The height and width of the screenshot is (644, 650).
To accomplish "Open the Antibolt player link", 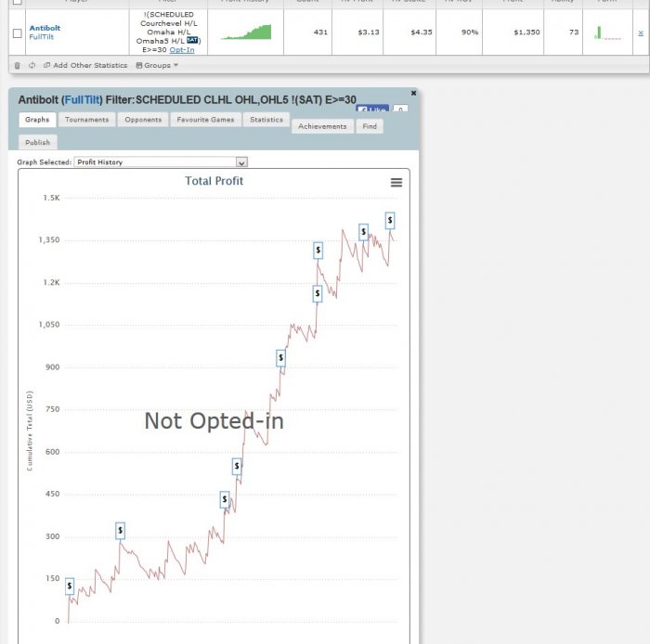I will tap(45, 28).
